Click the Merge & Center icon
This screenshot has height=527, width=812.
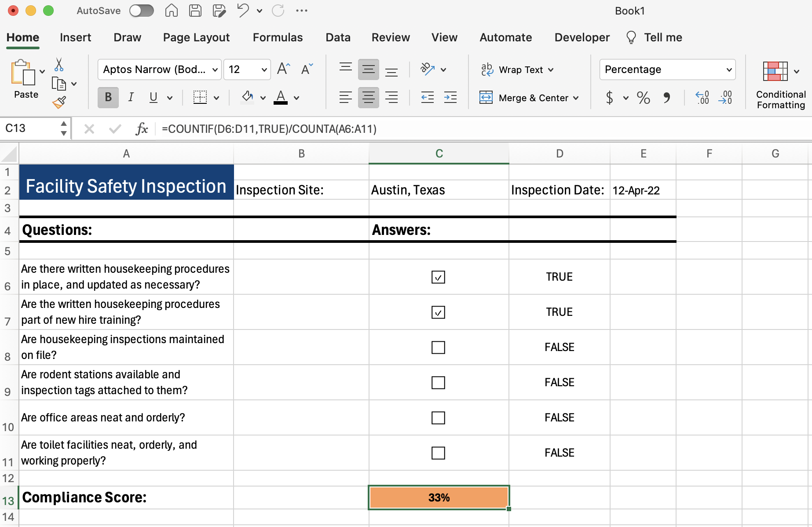[486, 98]
